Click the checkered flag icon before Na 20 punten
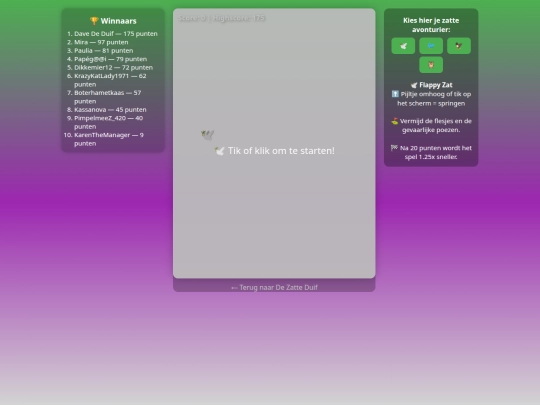The height and width of the screenshot is (405, 540). (394, 148)
